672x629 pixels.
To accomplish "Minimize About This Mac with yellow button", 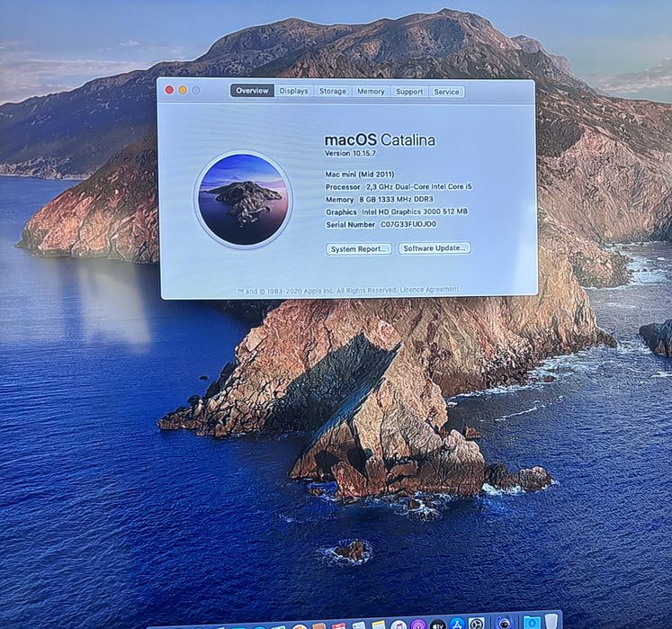I will [x=183, y=90].
